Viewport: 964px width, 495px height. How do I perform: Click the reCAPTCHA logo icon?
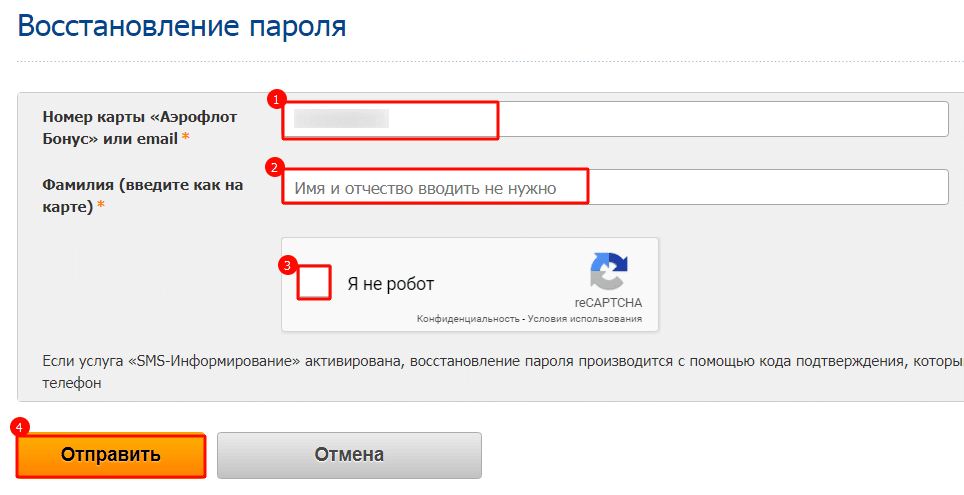tap(608, 272)
